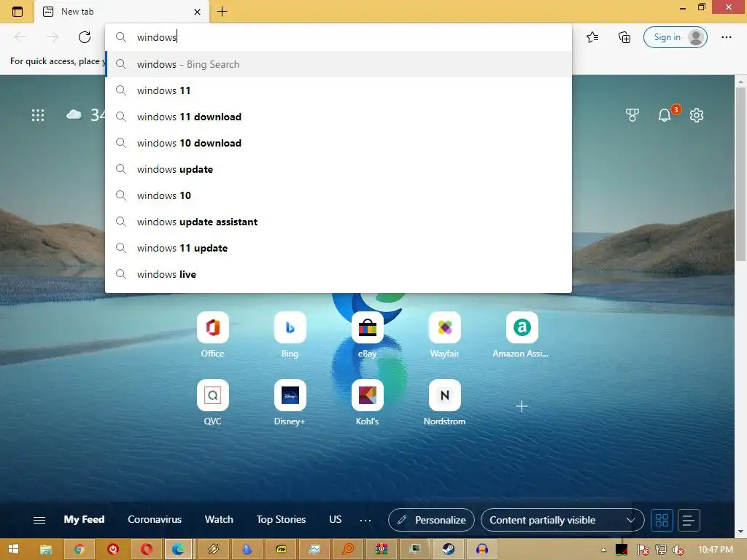Image resolution: width=747 pixels, height=560 pixels.
Task: Launch Google Chrome from taskbar
Action: click(80, 550)
